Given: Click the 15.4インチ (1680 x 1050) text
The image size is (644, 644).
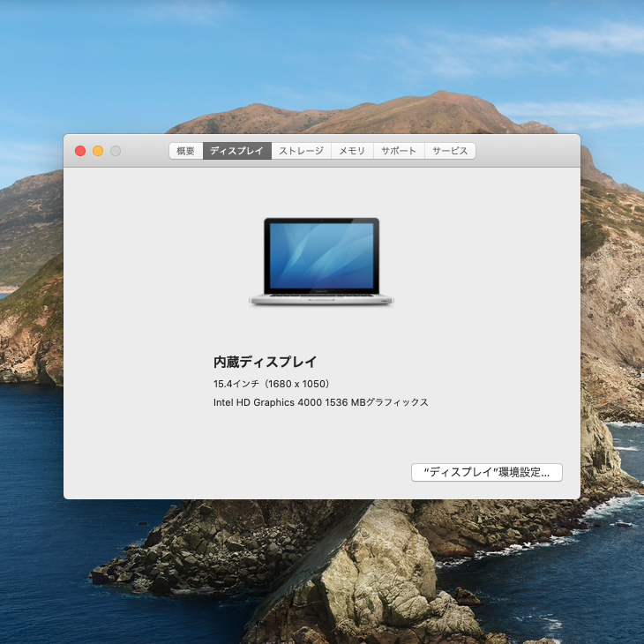Looking at the screenshot, I should (272, 384).
